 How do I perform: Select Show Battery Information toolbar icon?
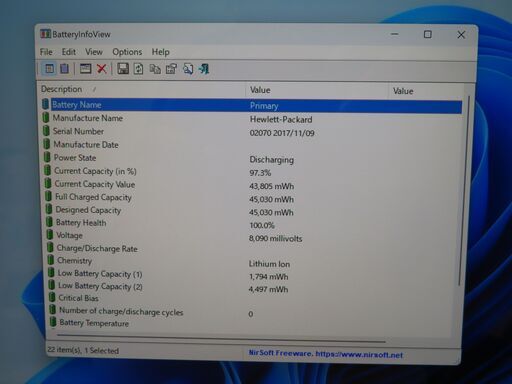pos(50,69)
